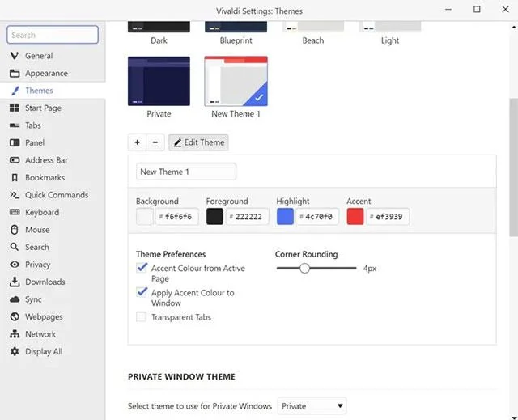Viewport: 518px width, 420px height.
Task: Click the plus icon to add a theme
Action: point(137,142)
